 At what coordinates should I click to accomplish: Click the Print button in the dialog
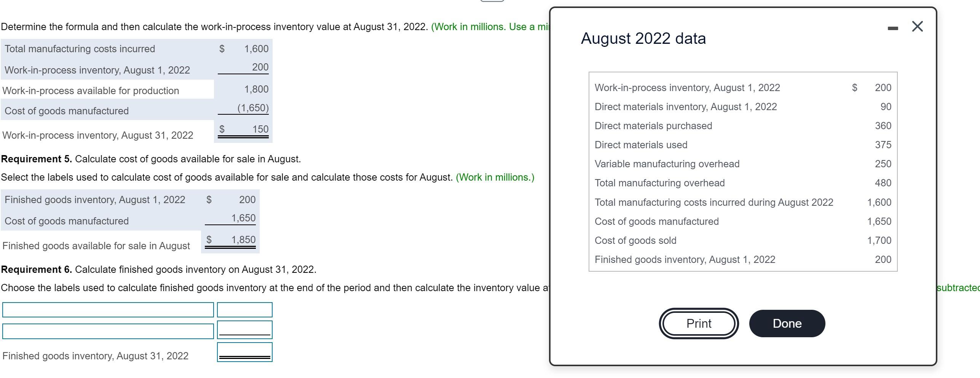pyautogui.click(x=698, y=324)
